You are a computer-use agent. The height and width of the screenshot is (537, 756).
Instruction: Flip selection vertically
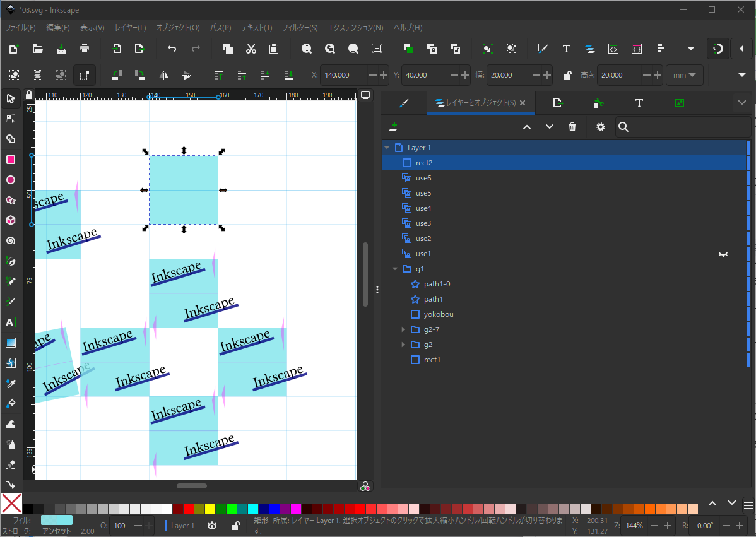(x=187, y=75)
